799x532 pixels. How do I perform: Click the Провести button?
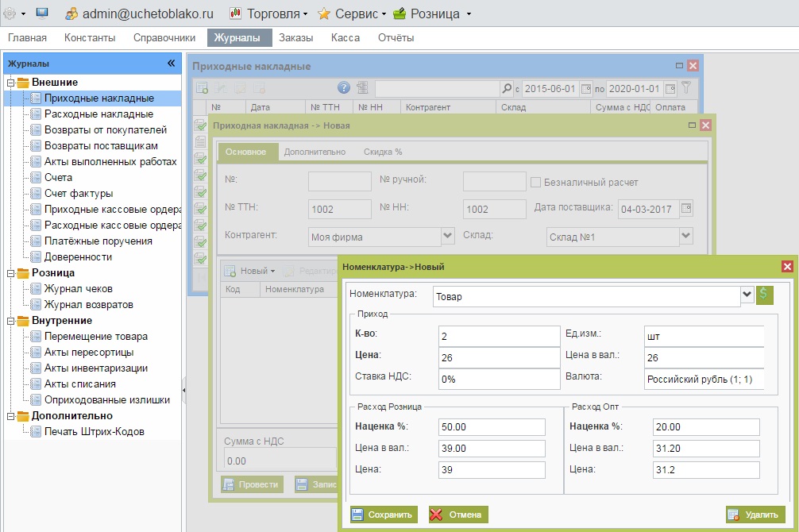[x=252, y=484]
